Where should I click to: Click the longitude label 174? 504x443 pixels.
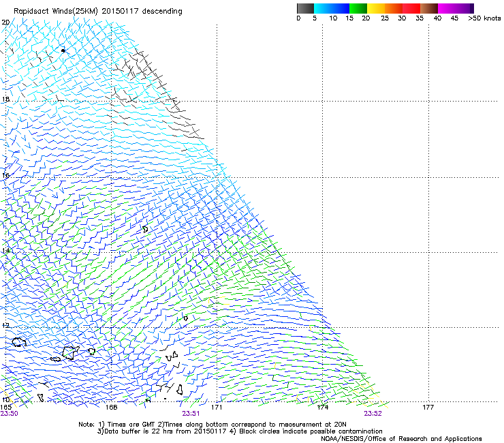[x=322, y=408]
